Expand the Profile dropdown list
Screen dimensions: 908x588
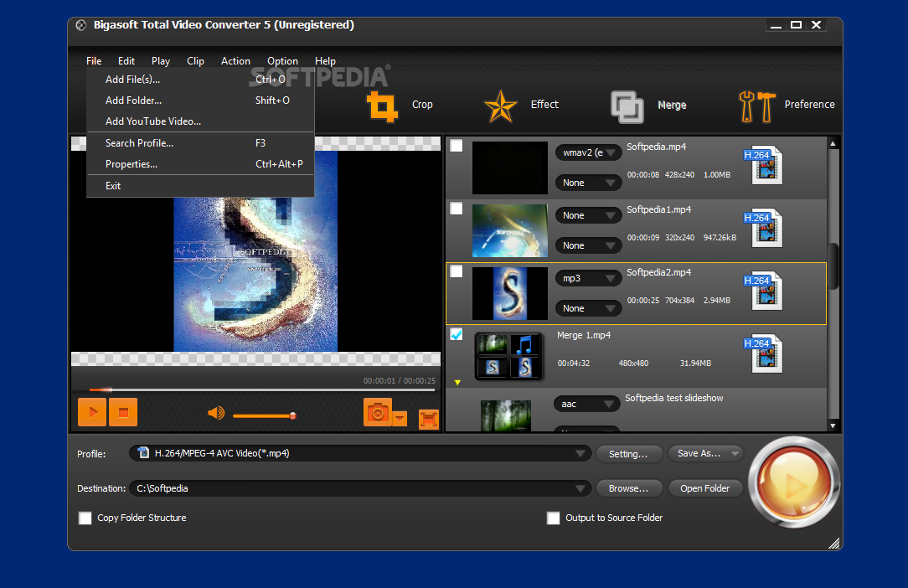click(x=580, y=454)
